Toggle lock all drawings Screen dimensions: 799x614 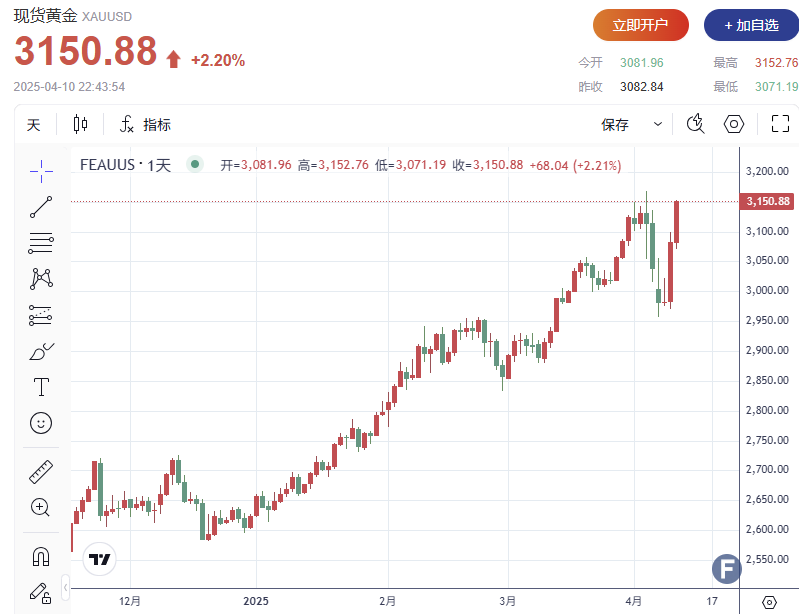coord(41,592)
